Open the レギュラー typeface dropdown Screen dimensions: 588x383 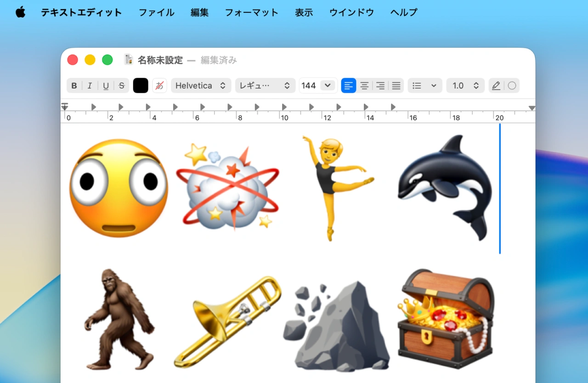click(x=265, y=85)
